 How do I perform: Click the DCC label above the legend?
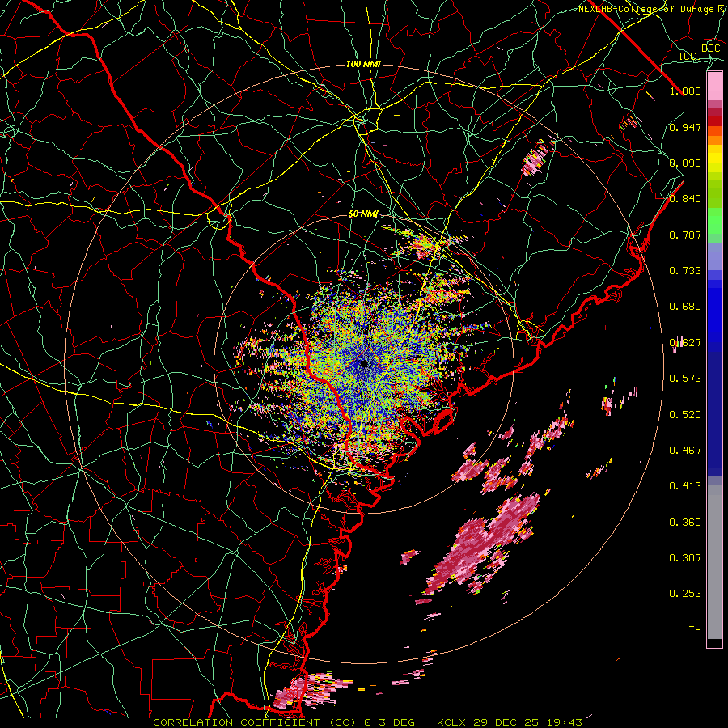tap(710, 49)
